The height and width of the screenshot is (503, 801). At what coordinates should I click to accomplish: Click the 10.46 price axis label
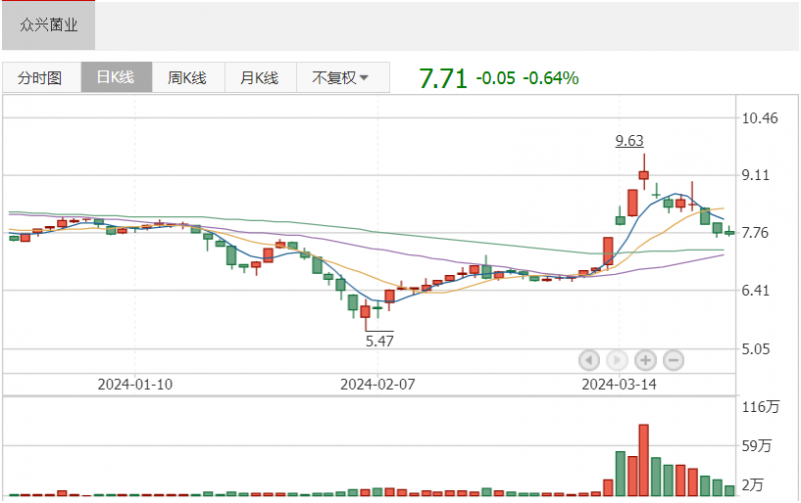pos(760,118)
